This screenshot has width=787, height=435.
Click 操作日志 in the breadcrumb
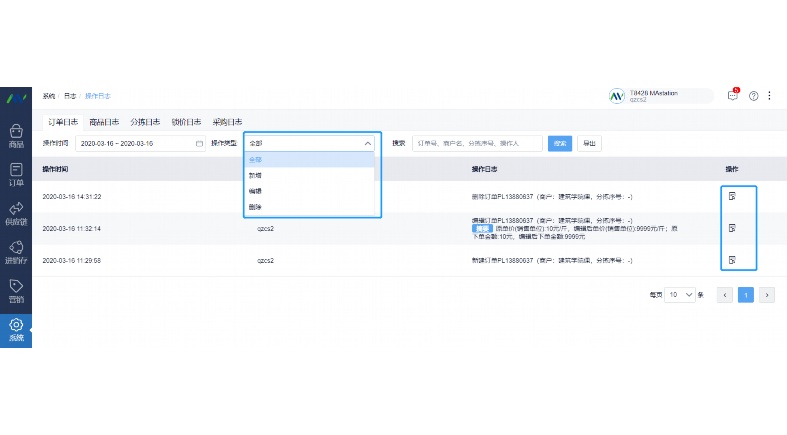[97, 96]
